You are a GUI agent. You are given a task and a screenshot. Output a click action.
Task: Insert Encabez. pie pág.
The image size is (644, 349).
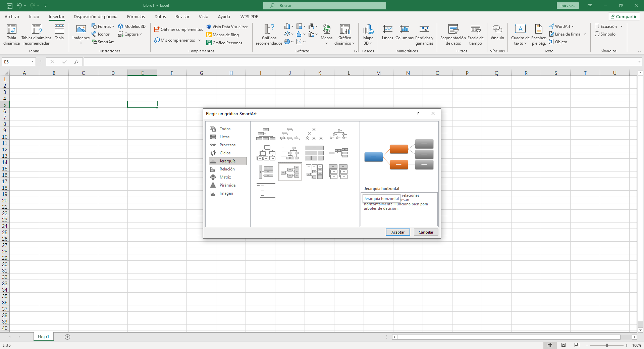pos(539,34)
